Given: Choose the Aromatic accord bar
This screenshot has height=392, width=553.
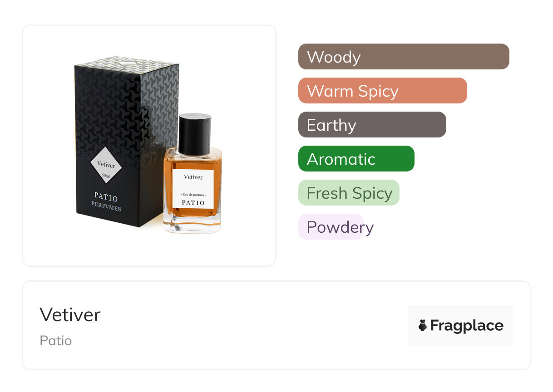Looking at the screenshot, I should coord(356,159).
